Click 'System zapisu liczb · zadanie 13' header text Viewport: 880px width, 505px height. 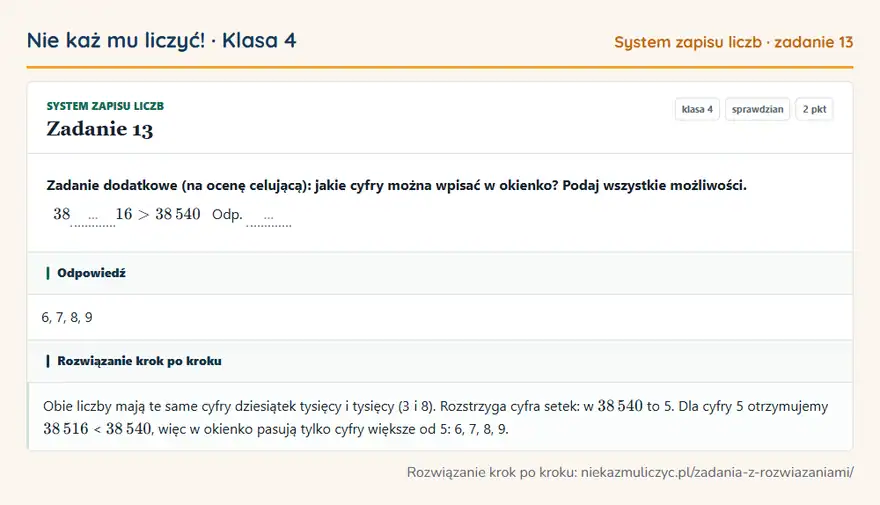(x=734, y=42)
